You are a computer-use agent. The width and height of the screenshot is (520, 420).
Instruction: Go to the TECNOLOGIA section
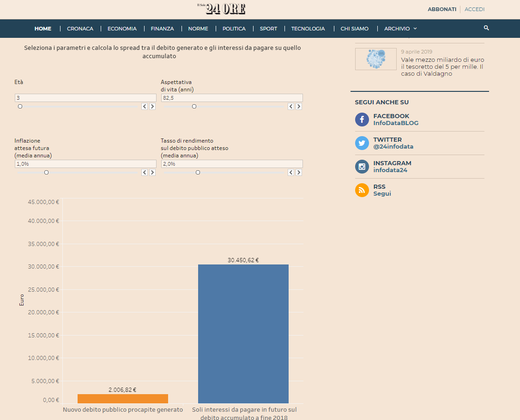(x=308, y=29)
